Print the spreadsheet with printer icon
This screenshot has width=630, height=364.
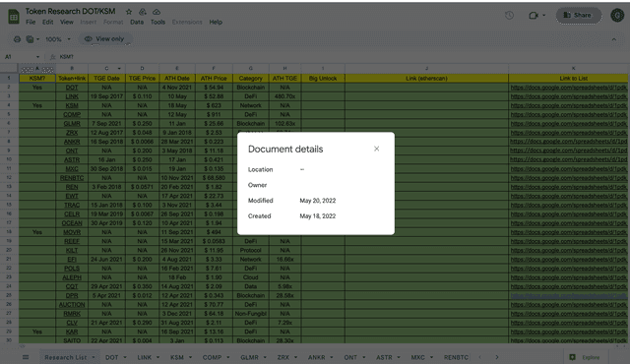tap(17, 39)
